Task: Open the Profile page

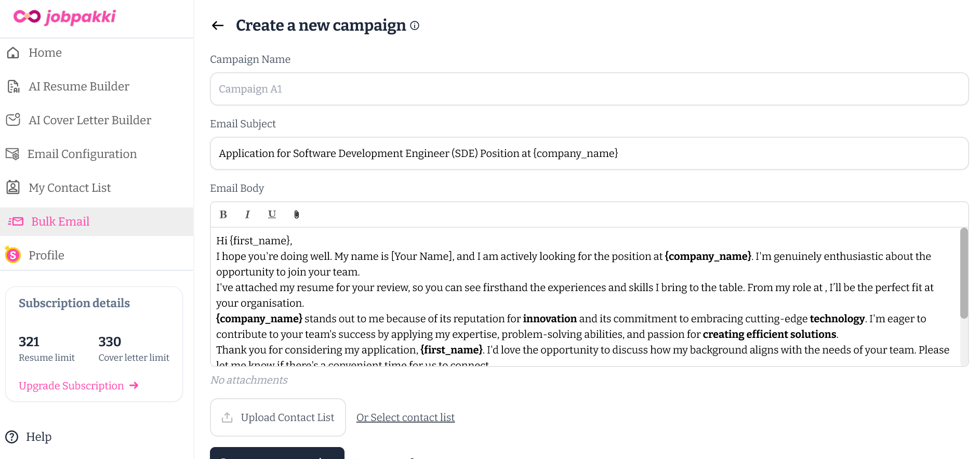Action: [46, 256]
